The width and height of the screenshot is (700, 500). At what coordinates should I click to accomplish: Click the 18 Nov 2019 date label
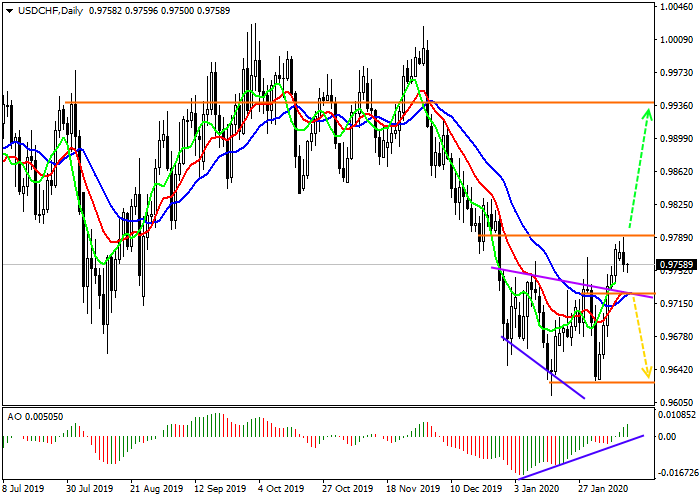point(411,489)
